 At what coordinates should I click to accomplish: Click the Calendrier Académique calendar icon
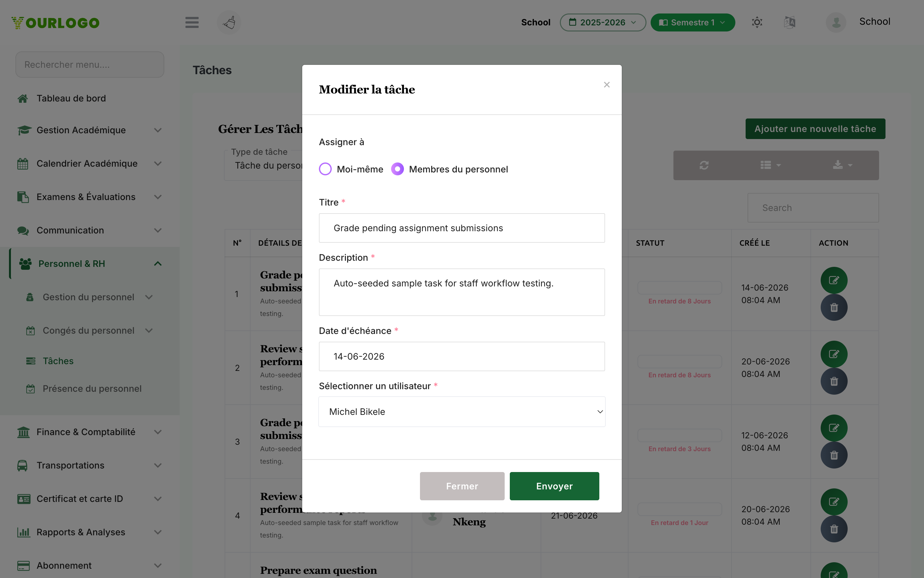[x=22, y=164]
